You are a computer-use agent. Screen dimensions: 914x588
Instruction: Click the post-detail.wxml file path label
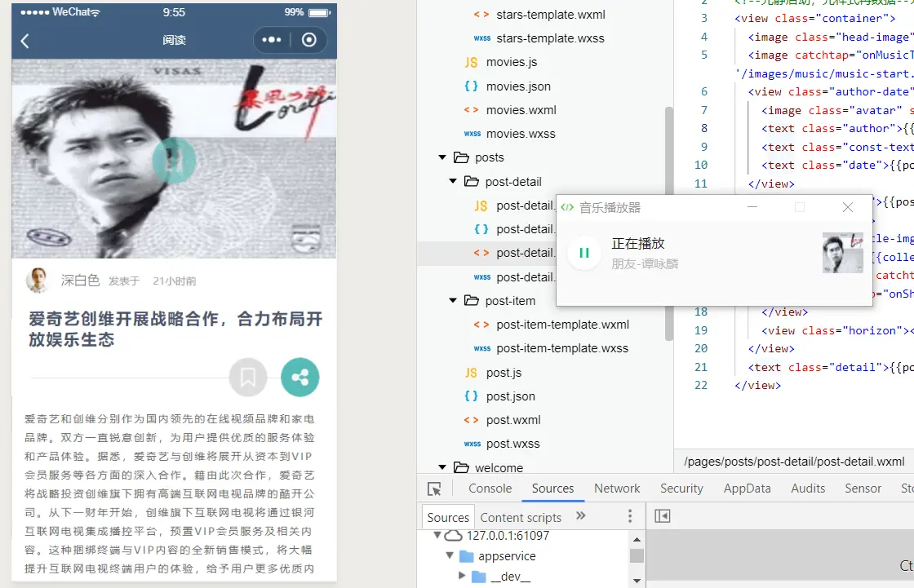coord(794,462)
